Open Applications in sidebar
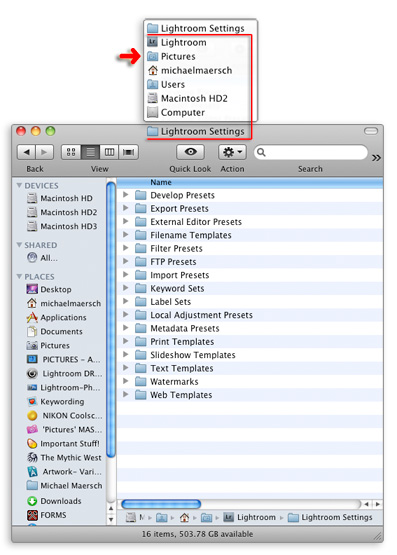 tap(57, 317)
